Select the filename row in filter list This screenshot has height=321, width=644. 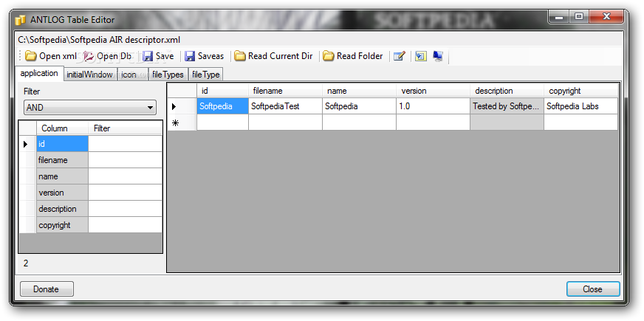click(x=62, y=160)
